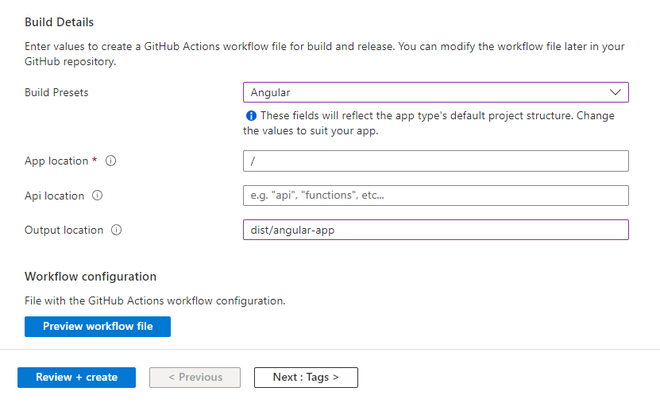Expand the Build Presets dropdown chevron
This screenshot has width=660, height=403.
[615, 92]
